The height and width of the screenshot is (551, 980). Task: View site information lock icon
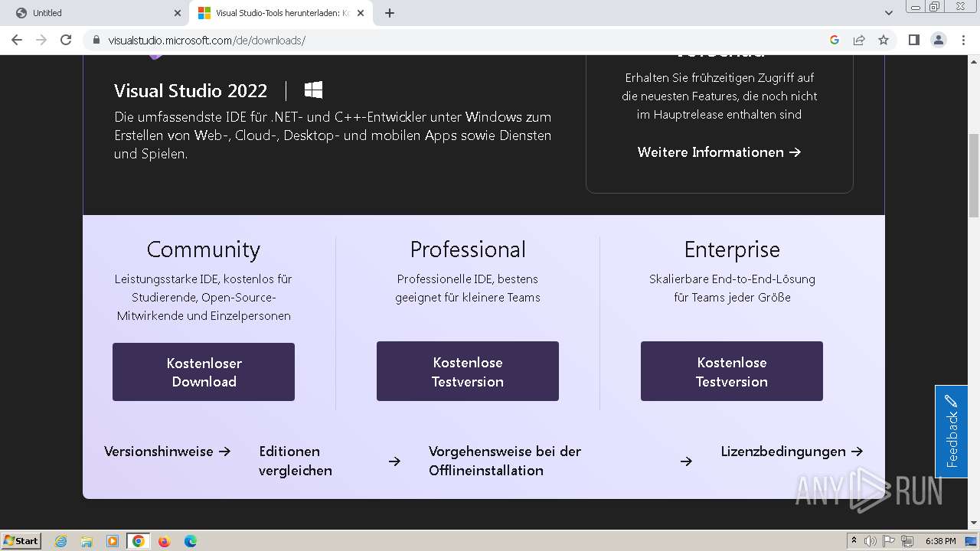(96, 40)
